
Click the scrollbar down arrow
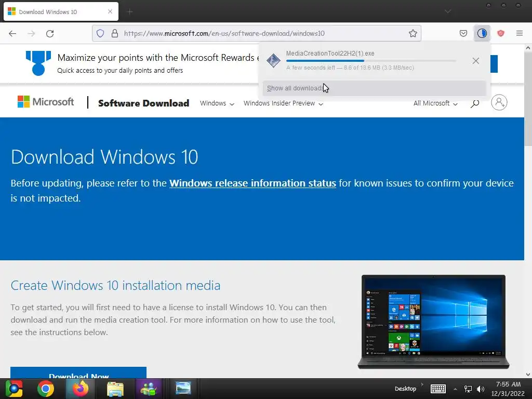click(x=528, y=375)
